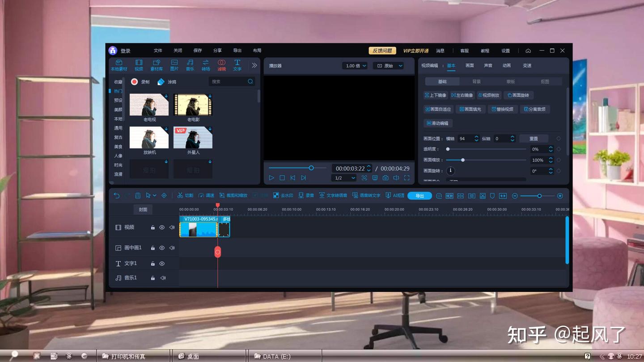Hide the 画中画1 track
The image size is (644, 362).
[x=162, y=248]
